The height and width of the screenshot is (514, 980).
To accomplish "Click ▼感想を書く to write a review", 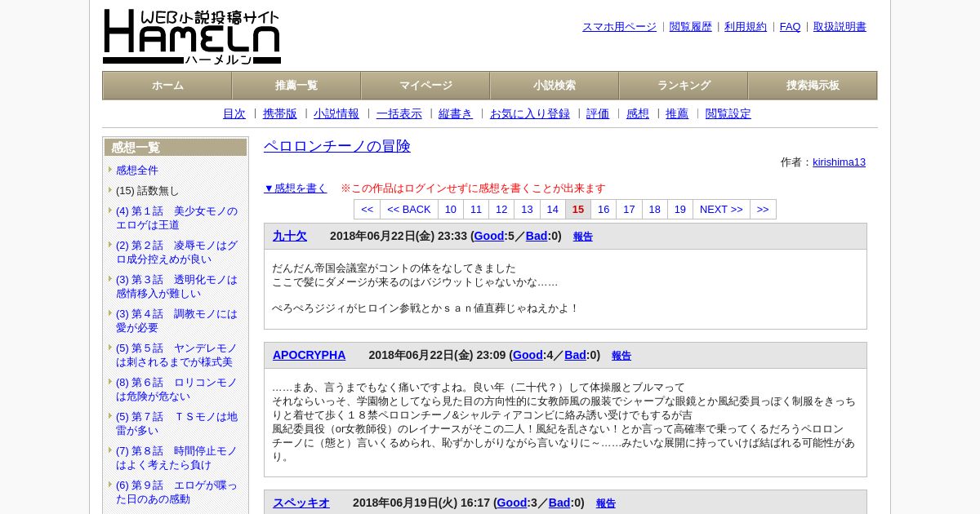I will (296, 188).
